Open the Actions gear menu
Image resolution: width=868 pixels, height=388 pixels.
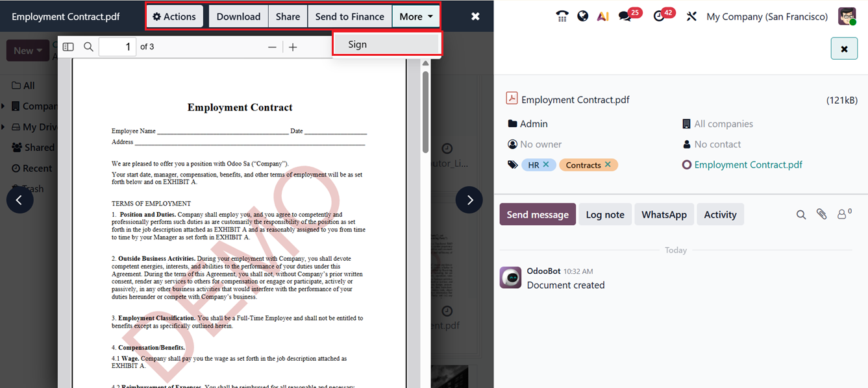tap(175, 17)
